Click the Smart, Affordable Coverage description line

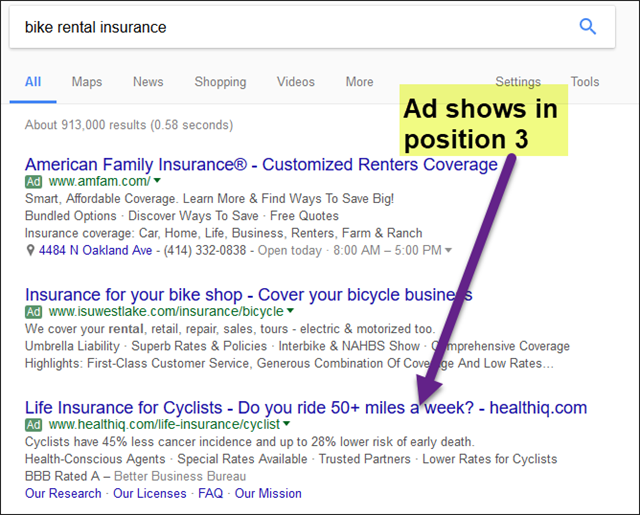[209, 199]
